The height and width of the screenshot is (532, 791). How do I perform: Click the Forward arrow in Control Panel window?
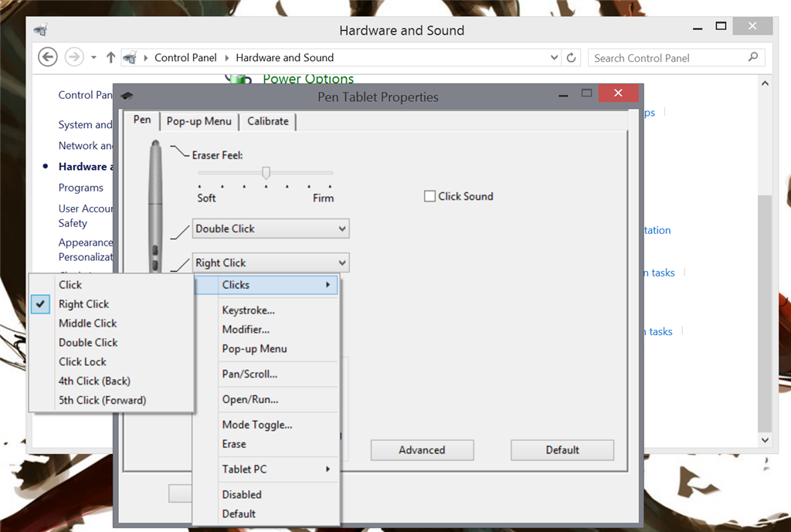coord(74,57)
